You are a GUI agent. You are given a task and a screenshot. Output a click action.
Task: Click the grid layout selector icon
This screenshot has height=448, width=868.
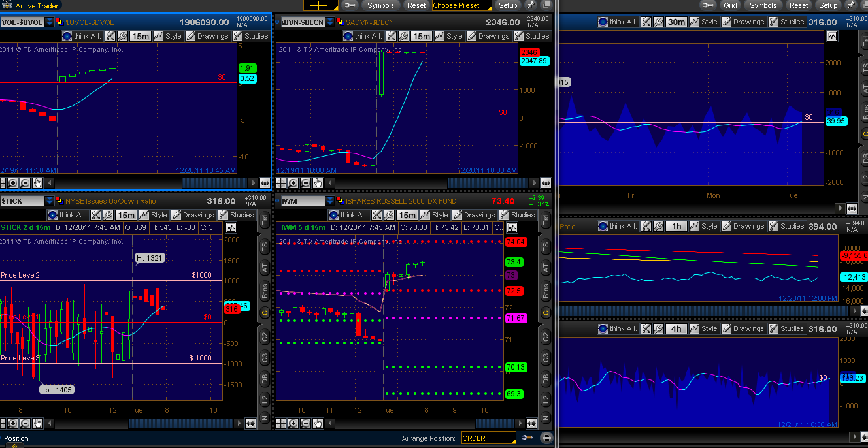tap(318, 5)
